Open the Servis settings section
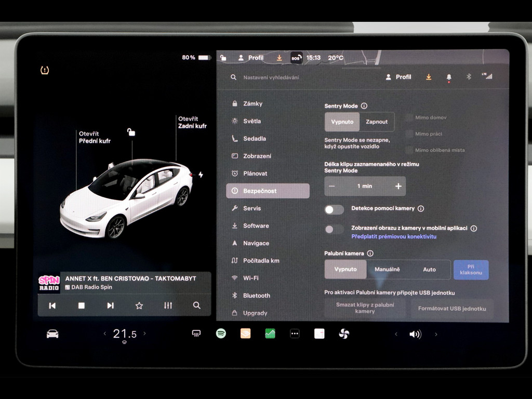 (x=268, y=208)
